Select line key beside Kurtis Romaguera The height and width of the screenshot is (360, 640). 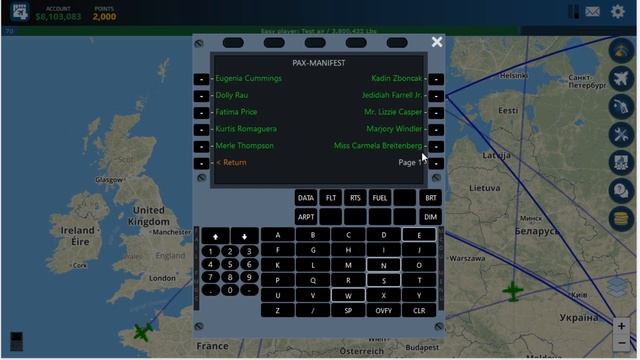point(201,130)
